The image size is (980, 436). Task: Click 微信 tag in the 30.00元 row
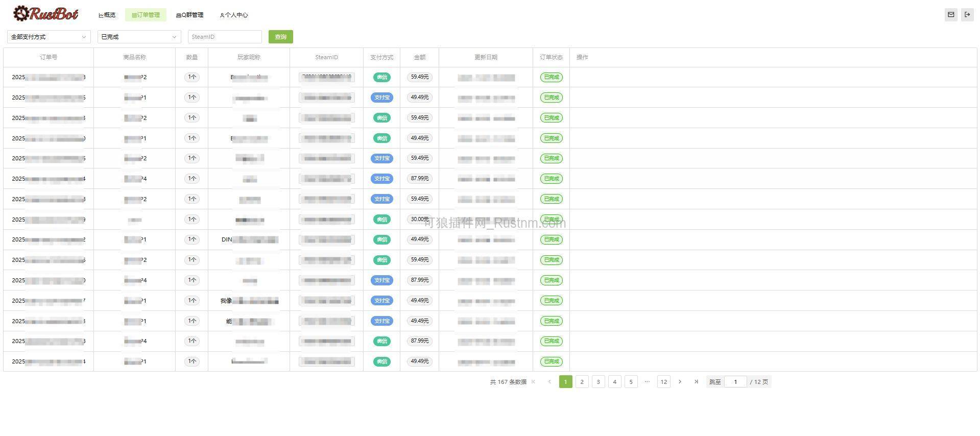[x=381, y=219]
